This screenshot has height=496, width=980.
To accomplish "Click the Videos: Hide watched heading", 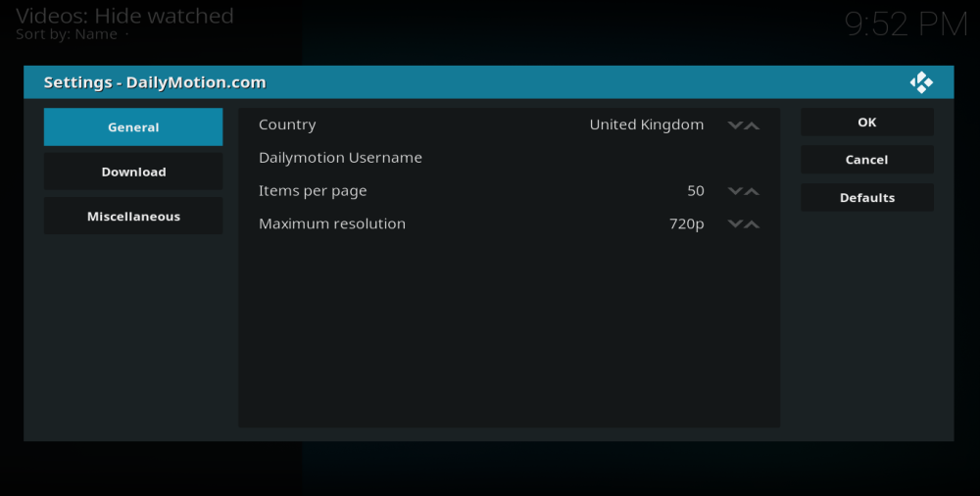I will pyautogui.click(x=124, y=16).
